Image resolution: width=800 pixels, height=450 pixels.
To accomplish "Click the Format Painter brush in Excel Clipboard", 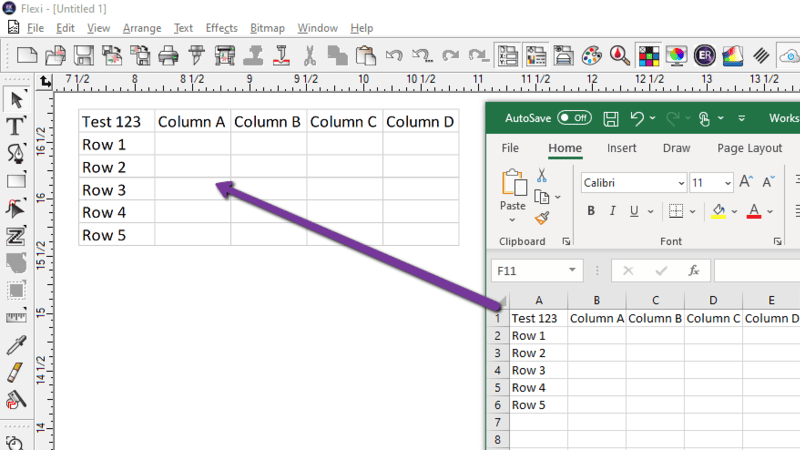I will coord(542,218).
